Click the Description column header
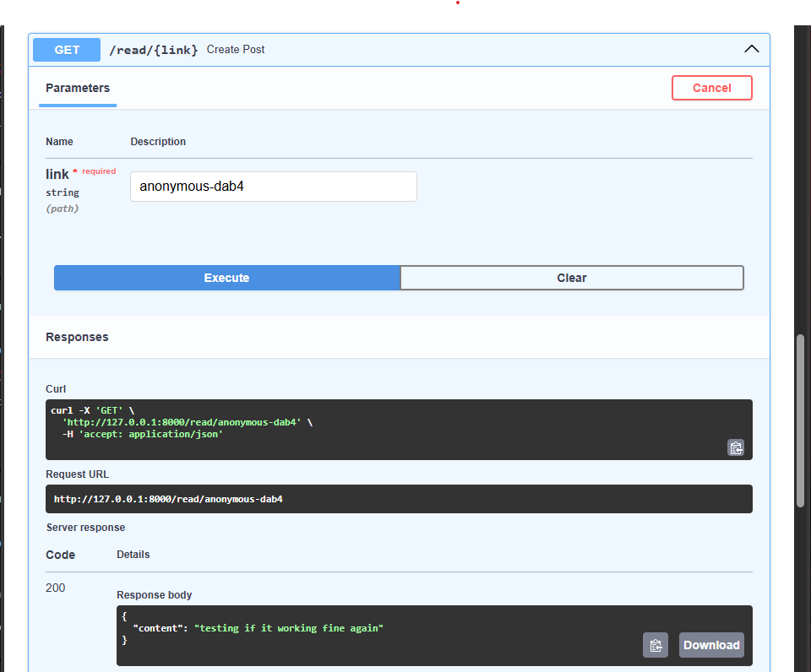The image size is (811, 672). pyautogui.click(x=158, y=142)
